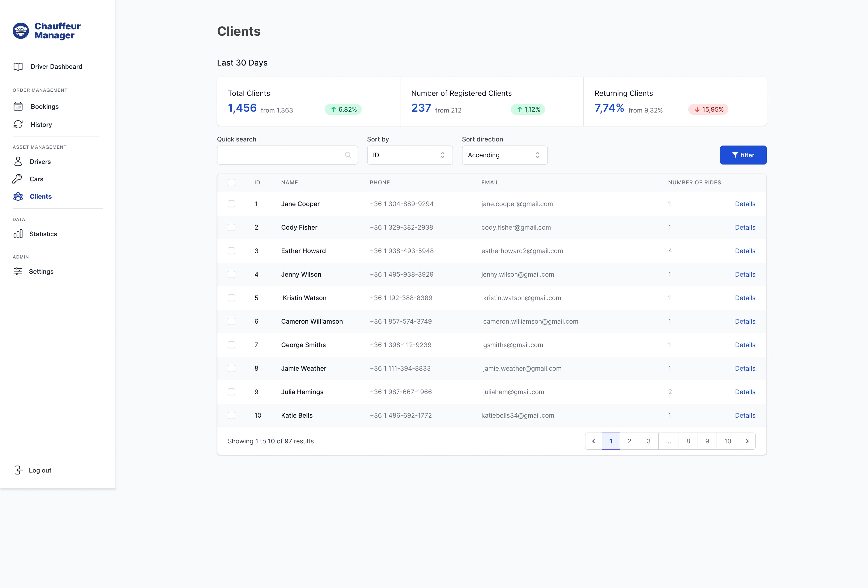Image resolution: width=868 pixels, height=588 pixels.
Task: Go to previous page with left chevron
Action: point(594,441)
